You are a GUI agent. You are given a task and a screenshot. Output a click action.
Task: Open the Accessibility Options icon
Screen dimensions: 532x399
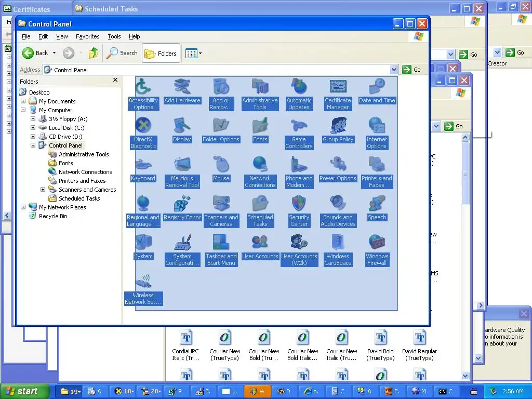pos(143,95)
